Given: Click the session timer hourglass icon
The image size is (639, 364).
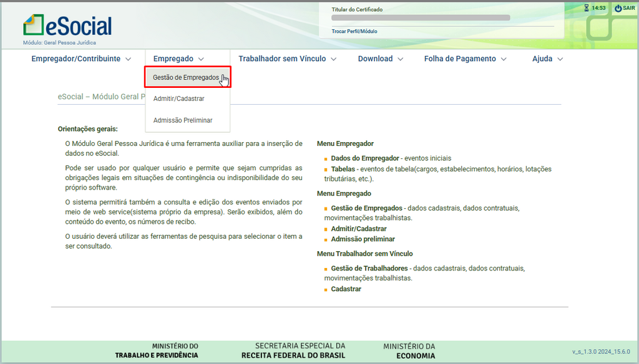Looking at the screenshot, I should (x=586, y=8).
